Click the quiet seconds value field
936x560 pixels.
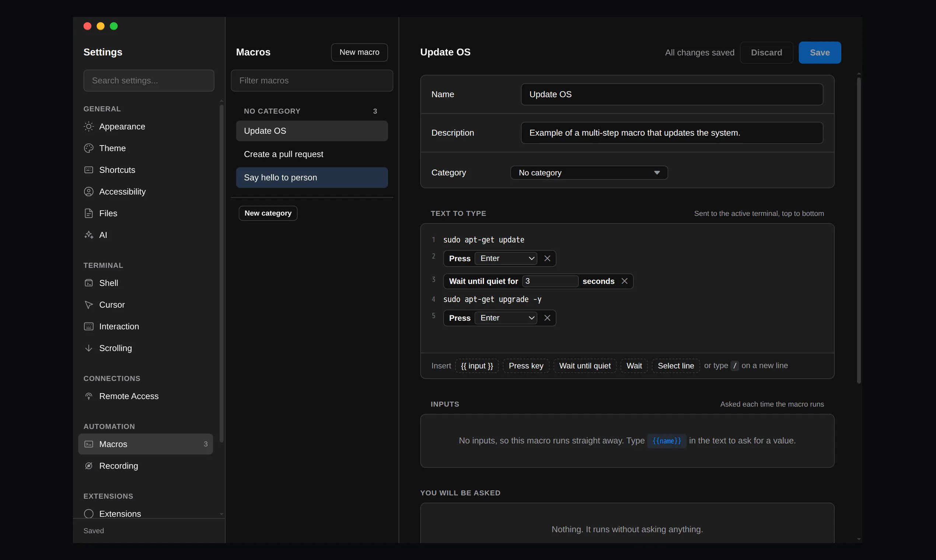pyautogui.click(x=550, y=281)
